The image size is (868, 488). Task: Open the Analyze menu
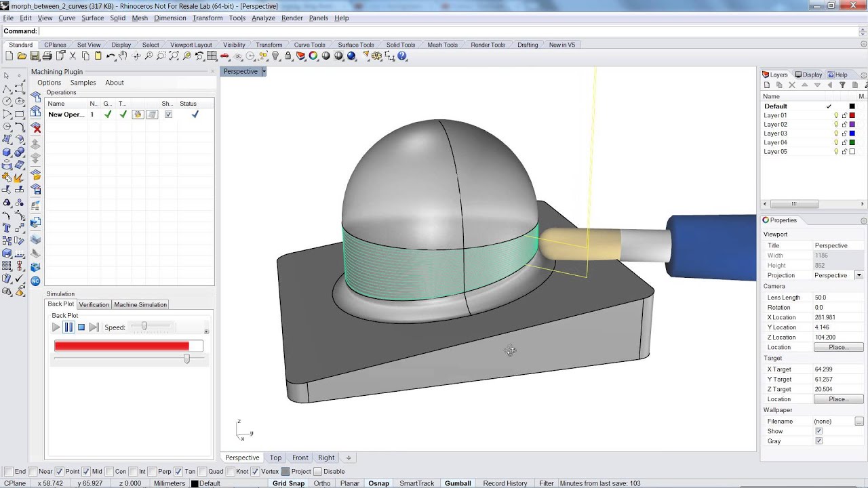pos(263,18)
